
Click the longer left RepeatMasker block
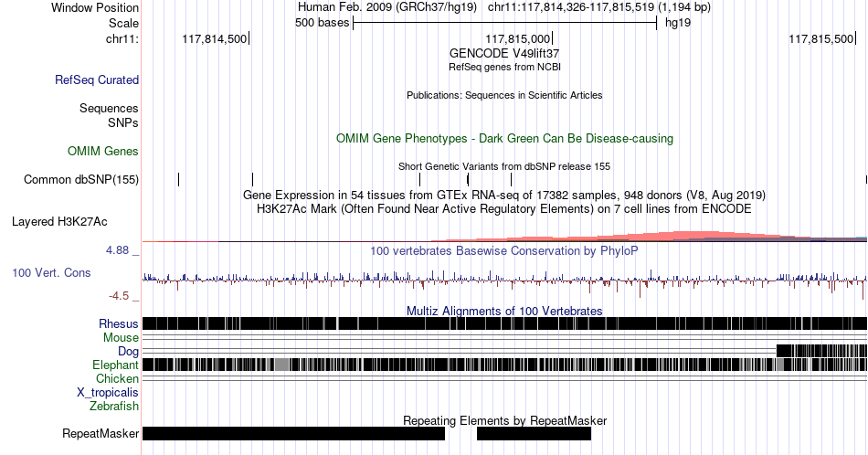[x=293, y=433]
